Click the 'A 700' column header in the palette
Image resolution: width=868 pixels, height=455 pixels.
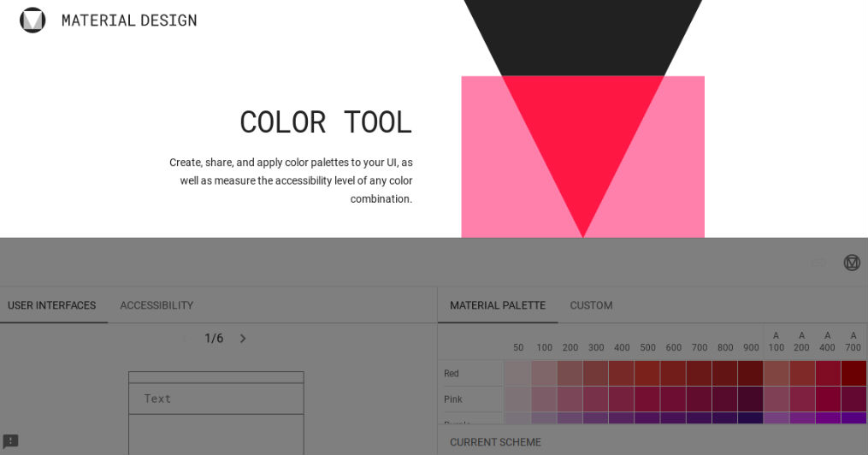click(x=853, y=341)
